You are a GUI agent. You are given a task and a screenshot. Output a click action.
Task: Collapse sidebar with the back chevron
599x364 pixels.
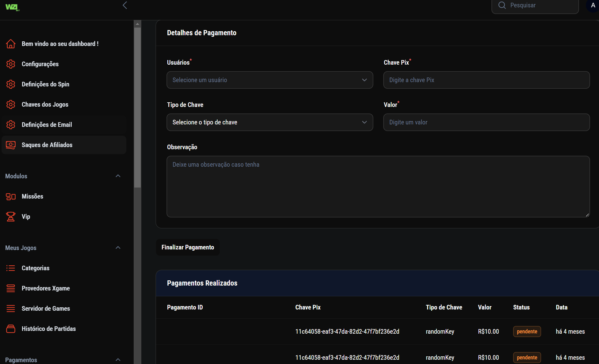(x=125, y=5)
